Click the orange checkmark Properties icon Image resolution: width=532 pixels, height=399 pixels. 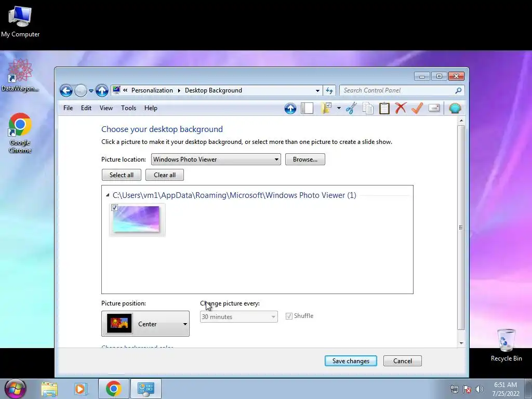(417, 108)
